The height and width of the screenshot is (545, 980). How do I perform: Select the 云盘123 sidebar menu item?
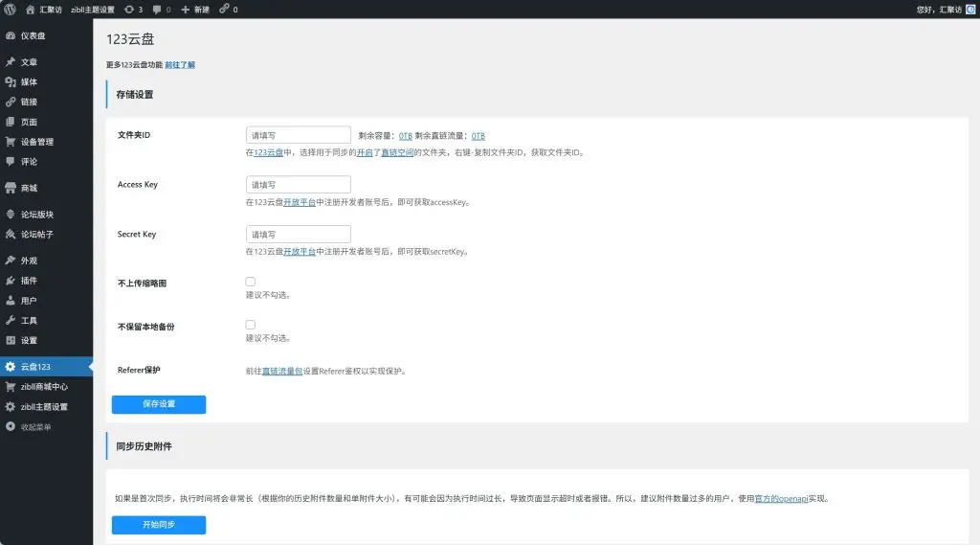click(46, 367)
